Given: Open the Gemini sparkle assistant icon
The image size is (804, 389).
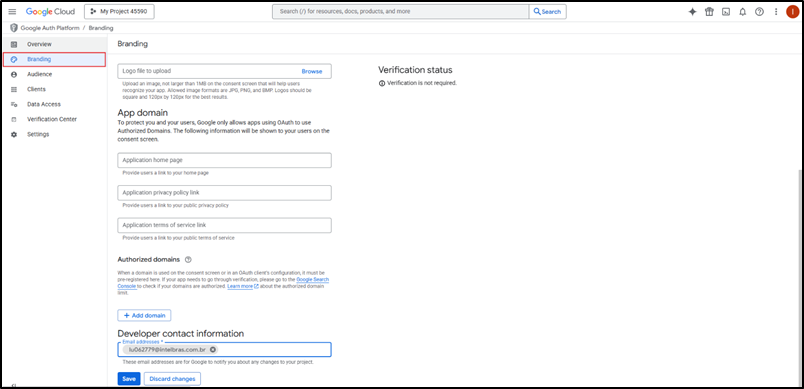Looking at the screenshot, I should pyautogui.click(x=692, y=11).
